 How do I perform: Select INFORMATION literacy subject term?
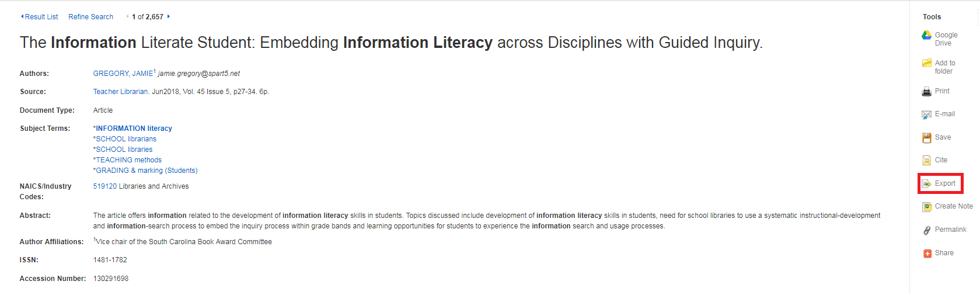[134, 129]
